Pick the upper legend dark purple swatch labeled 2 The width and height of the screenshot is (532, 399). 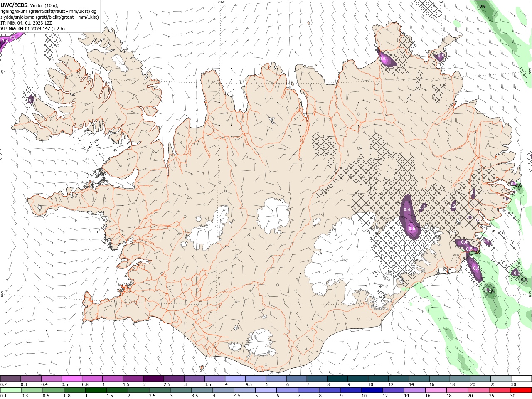click(x=153, y=379)
